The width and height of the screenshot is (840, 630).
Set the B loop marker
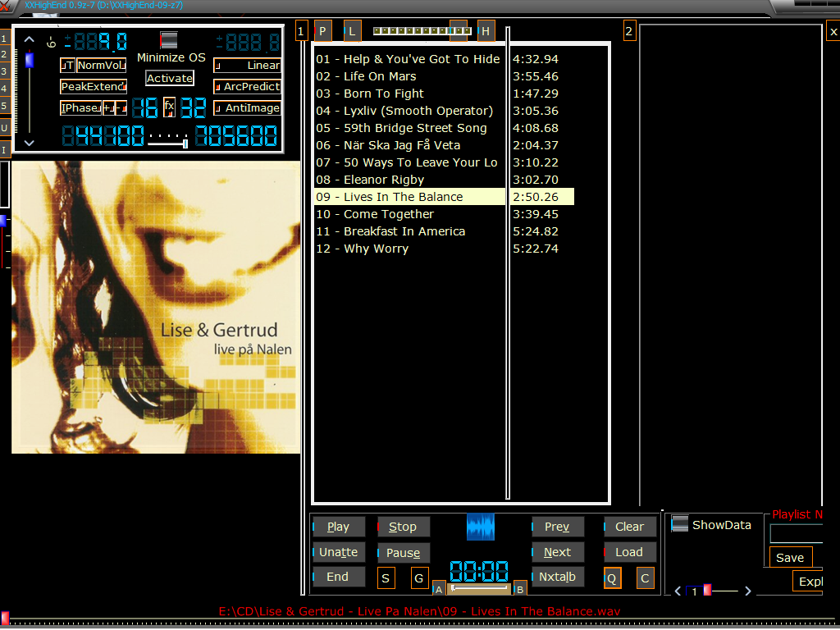pos(519,589)
